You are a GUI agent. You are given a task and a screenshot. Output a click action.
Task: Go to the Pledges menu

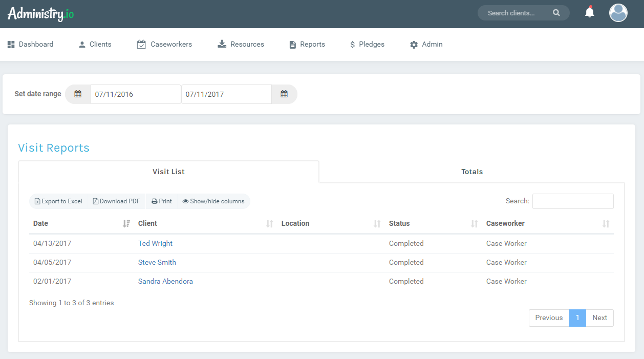coord(367,45)
